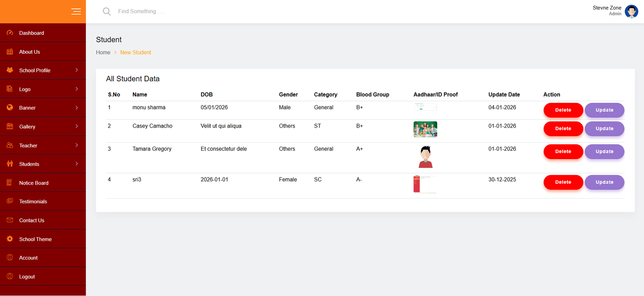Open the Testimonials menu item
This screenshot has height=296, width=644.
point(43,201)
